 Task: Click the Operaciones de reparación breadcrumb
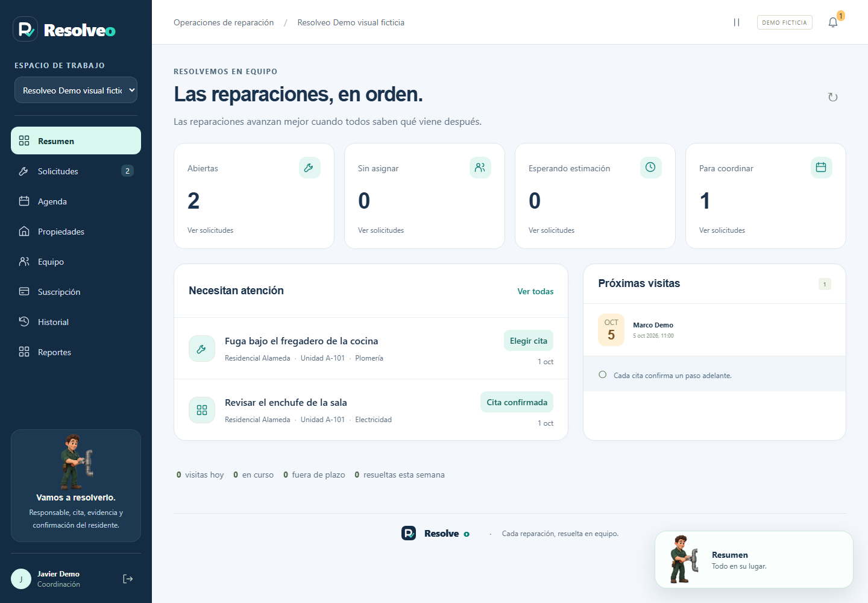coord(224,22)
